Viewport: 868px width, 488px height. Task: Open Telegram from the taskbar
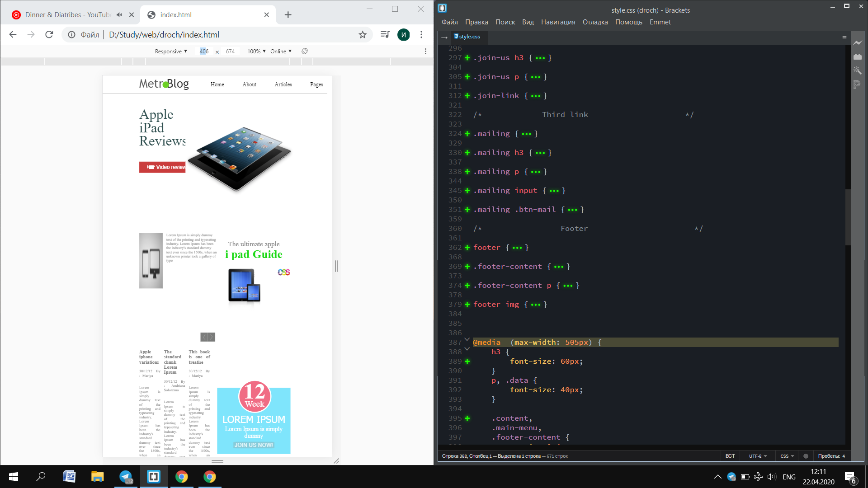click(x=126, y=477)
